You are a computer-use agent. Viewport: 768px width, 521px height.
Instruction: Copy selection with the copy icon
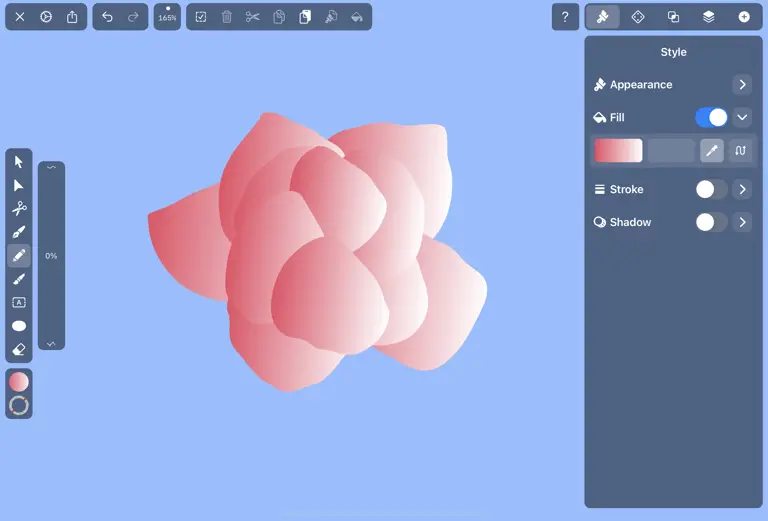click(x=279, y=17)
